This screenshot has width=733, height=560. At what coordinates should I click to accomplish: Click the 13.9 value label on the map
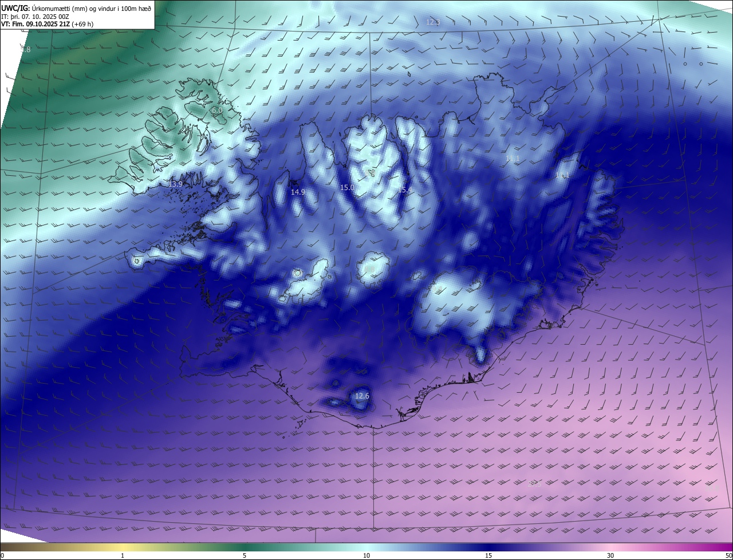point(176,184)
